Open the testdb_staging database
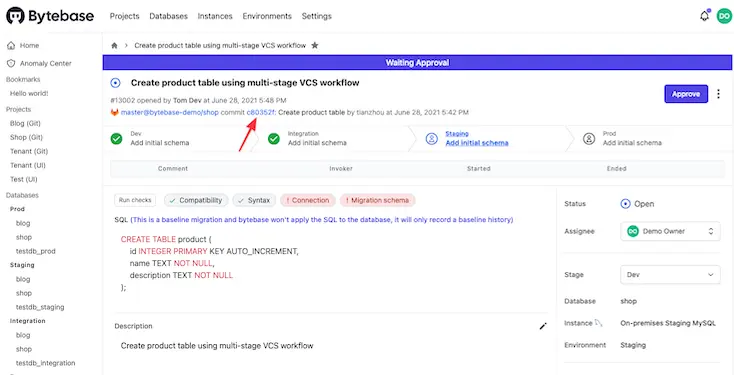The width and height of the screenshot is (734, 375). pyautogui.click(x=40, y=307)
